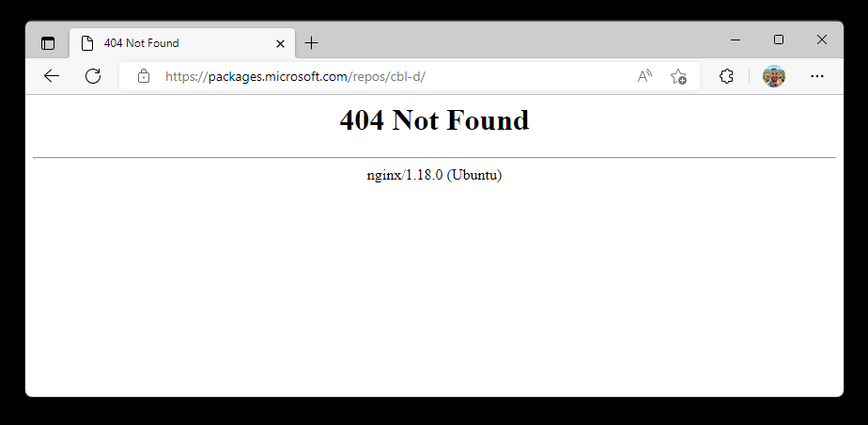
Task: Open a new tab with plus button
Action: click(312, 42)
